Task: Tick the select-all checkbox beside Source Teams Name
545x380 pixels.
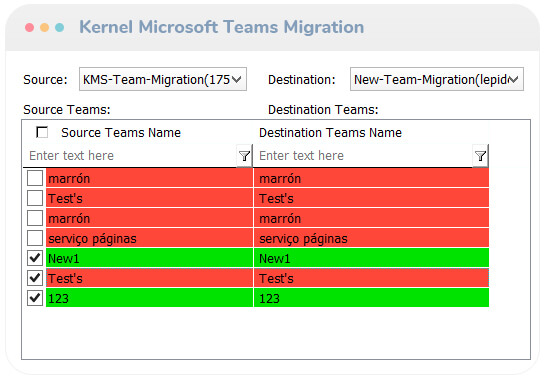Action: coord(42,132)
